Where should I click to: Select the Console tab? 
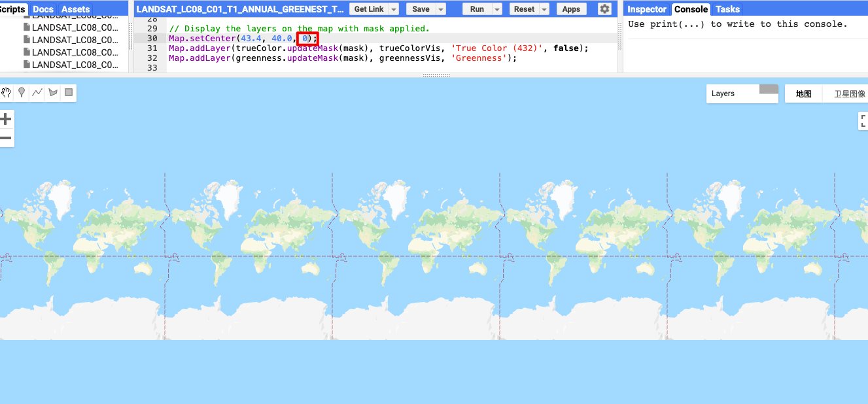click(691, 9)
